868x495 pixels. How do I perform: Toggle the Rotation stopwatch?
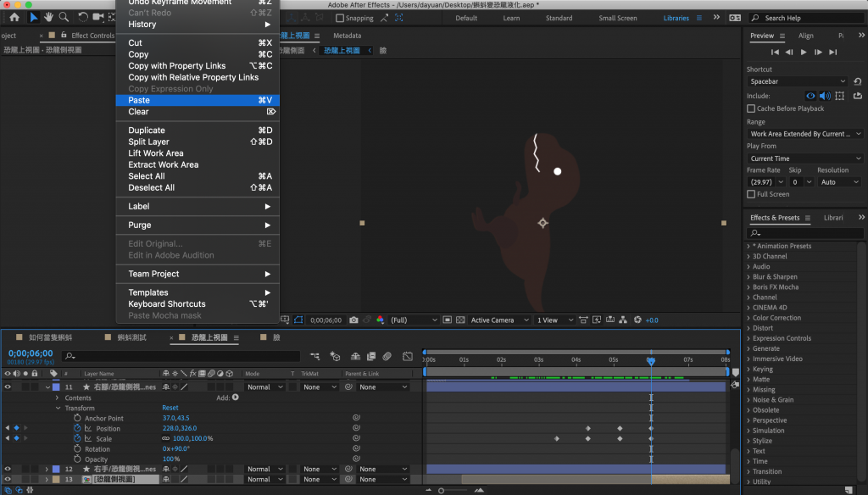click(x=77, y=449)
